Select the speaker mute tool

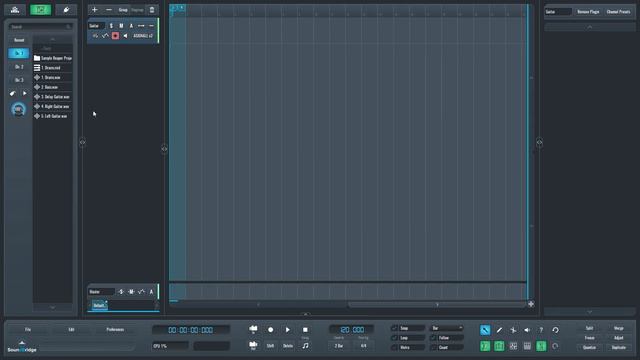(527, 330)
